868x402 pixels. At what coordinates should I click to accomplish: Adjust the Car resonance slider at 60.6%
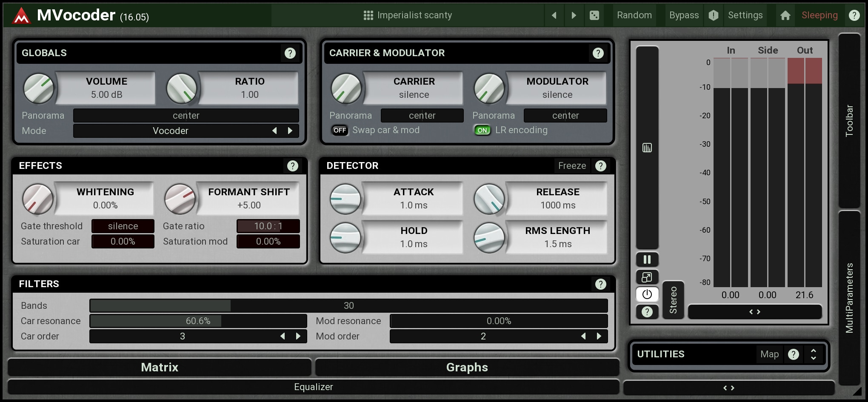click(198, 321)
